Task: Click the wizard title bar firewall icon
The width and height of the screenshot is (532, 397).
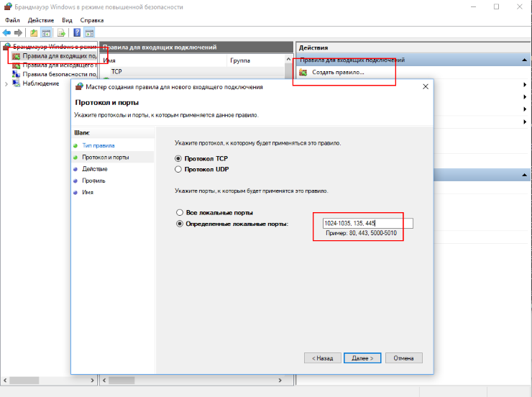Action: point(79,86)
